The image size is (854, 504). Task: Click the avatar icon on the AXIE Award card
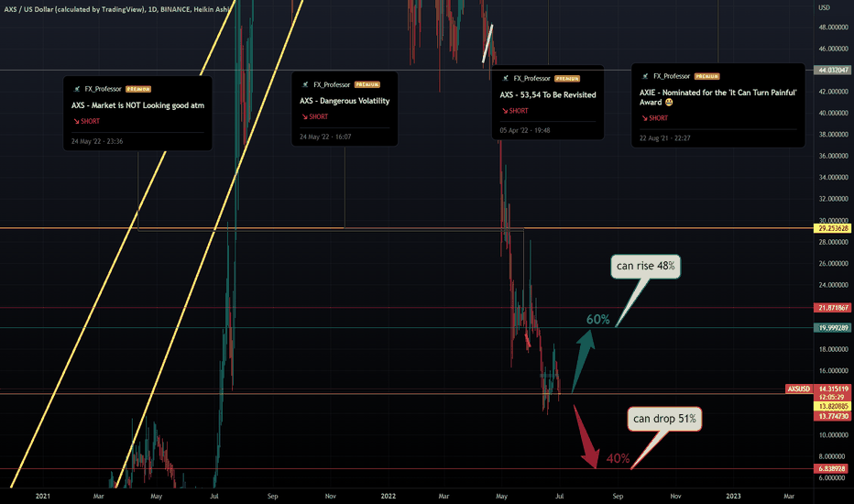click(x=645, y=76)
